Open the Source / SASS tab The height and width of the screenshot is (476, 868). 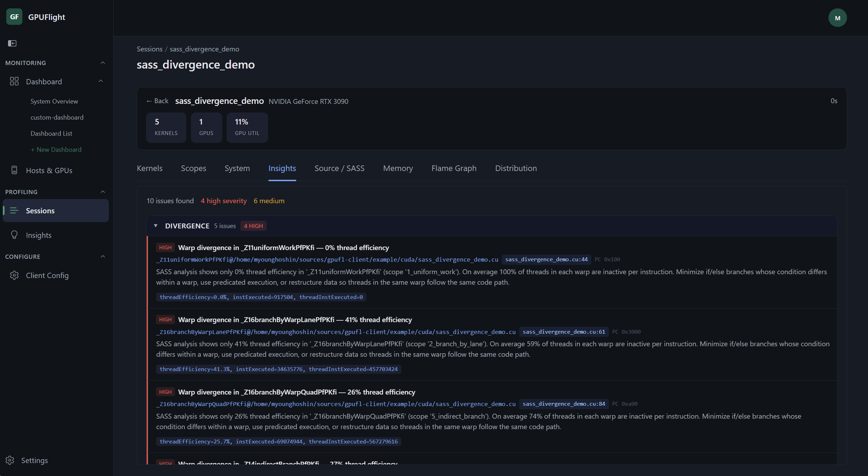(339, 168)
